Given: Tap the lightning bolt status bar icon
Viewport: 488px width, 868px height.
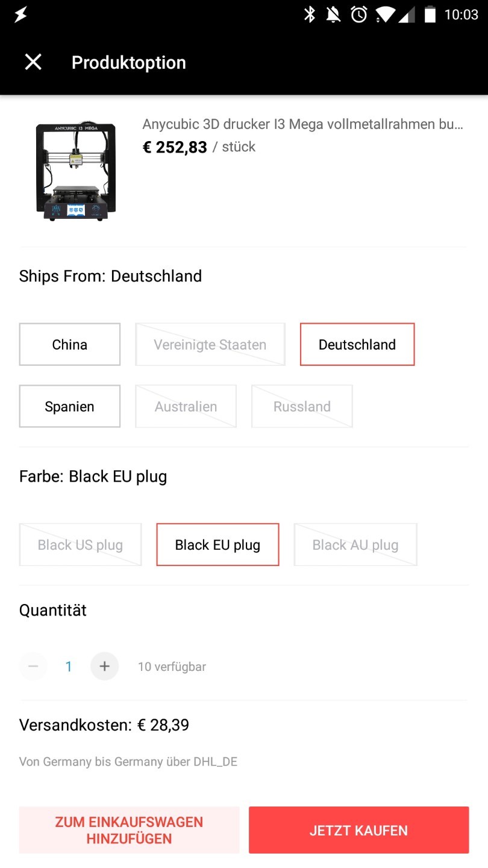Looking at the screenshot, I should (20, 14).
